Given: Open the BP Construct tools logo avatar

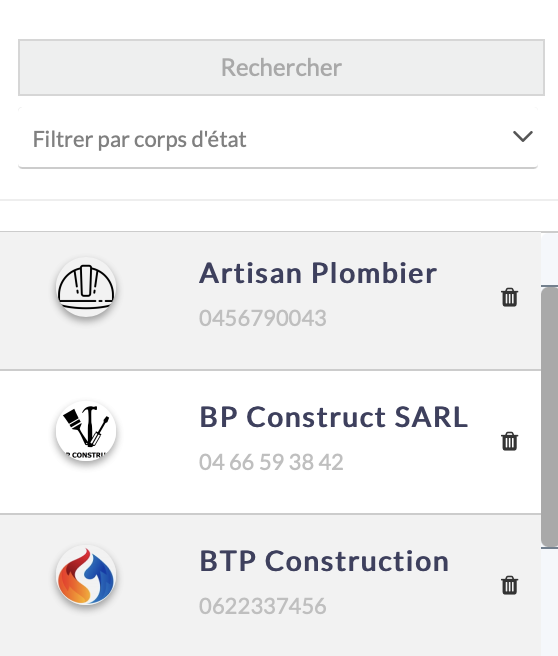Looking at the screenshot, I should (86, 431).
